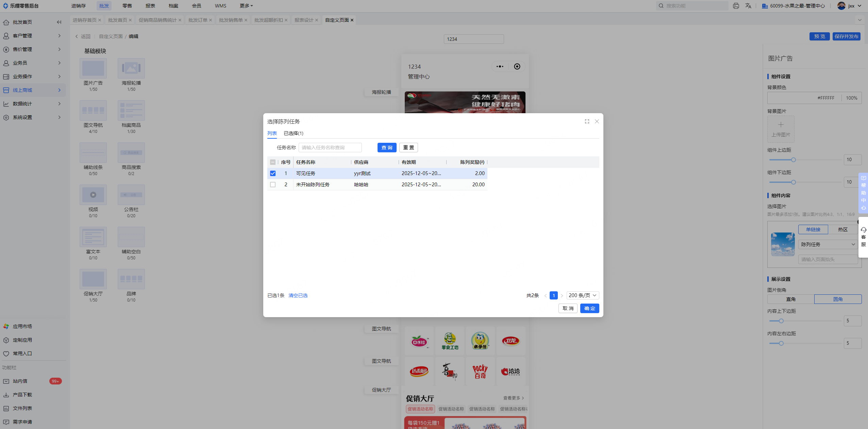
Task: Click the 任务名称 search input field
Action: 330,148
